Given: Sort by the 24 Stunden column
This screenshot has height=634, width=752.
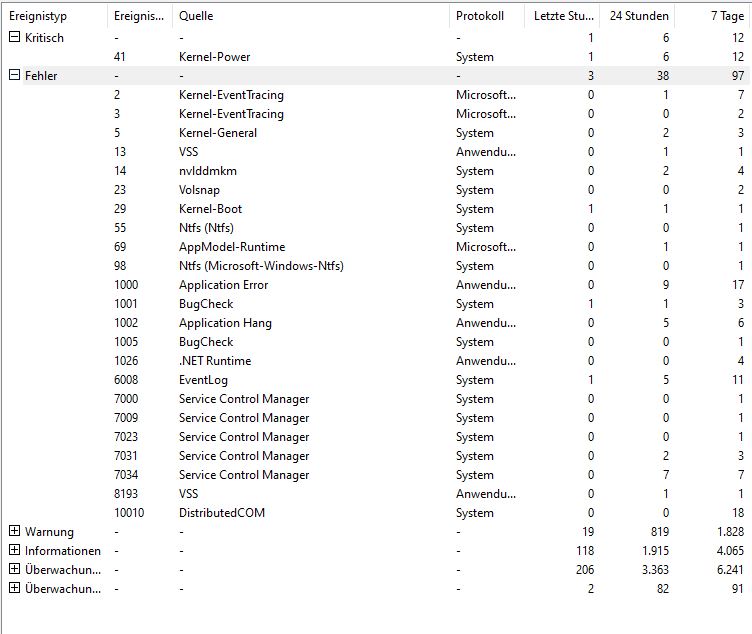Looking at the screenshot, I should pos(638,16).
